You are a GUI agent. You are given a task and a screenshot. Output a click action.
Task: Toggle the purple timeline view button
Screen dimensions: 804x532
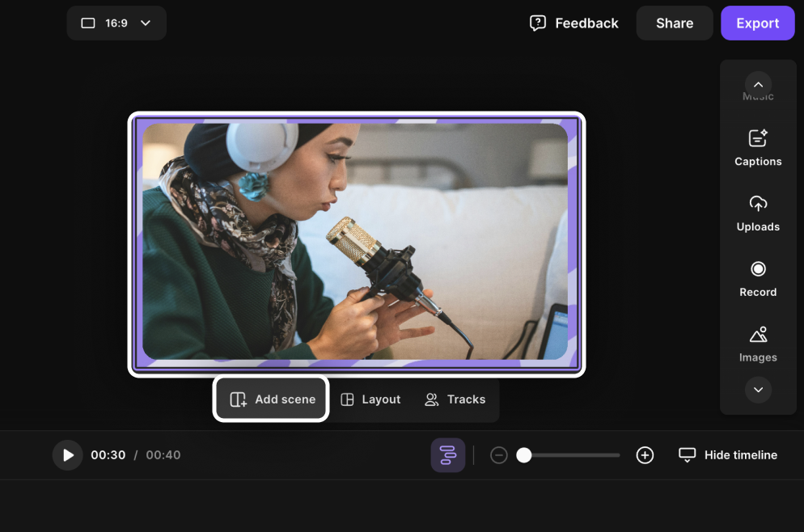(x=447, y=455)
